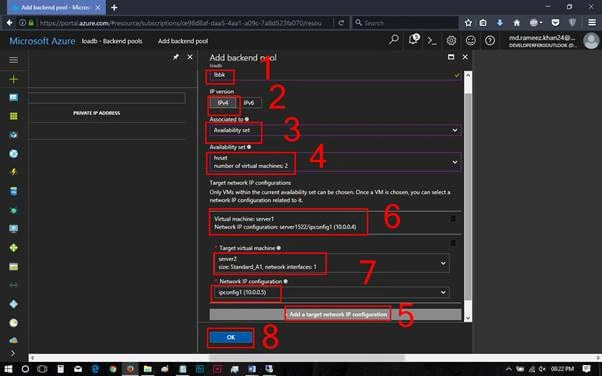Pin the Backend pools blade
The height and width of the screenshot is (376, 602).
click(x=176, y=57)
